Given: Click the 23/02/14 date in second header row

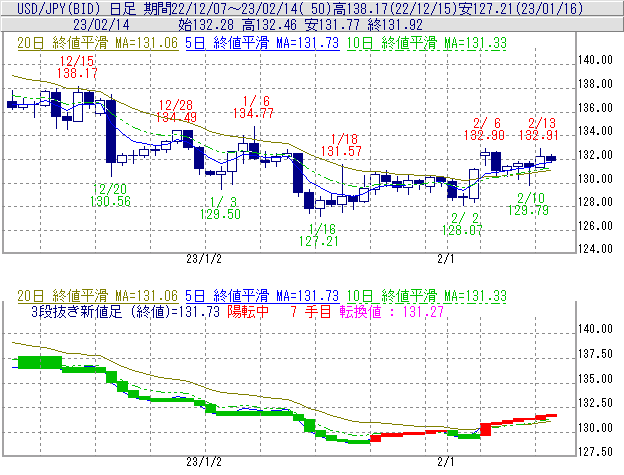Looking at the screenshot, I should tap(101, 25).
